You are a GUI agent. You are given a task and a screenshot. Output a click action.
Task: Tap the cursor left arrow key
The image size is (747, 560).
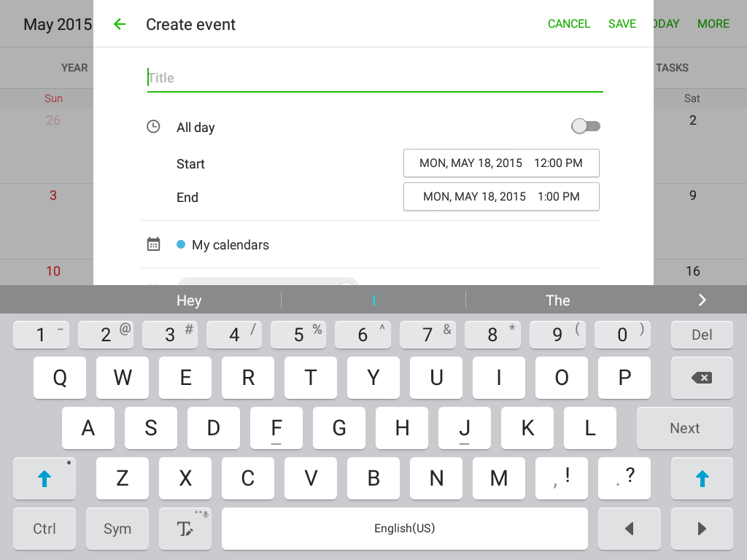(629, 529)
